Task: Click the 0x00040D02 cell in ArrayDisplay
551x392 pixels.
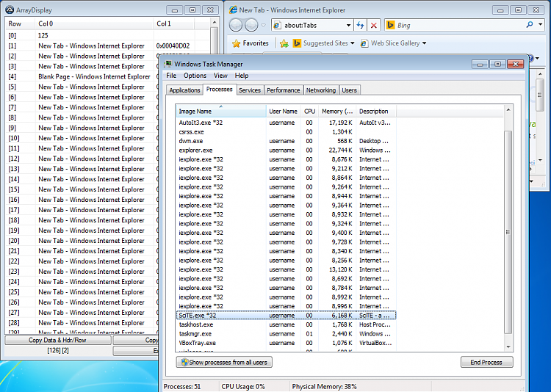Action: click(173, 46)
